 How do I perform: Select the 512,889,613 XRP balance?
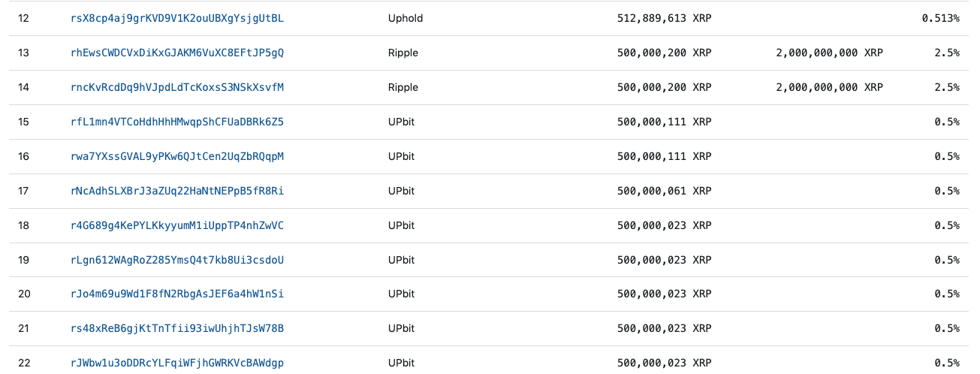[664, 18]
